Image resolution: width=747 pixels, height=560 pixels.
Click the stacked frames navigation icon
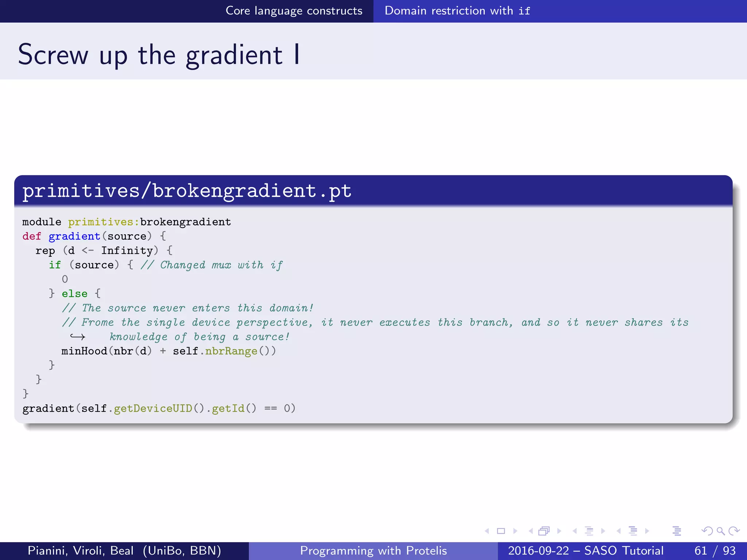tap(544, 531)
